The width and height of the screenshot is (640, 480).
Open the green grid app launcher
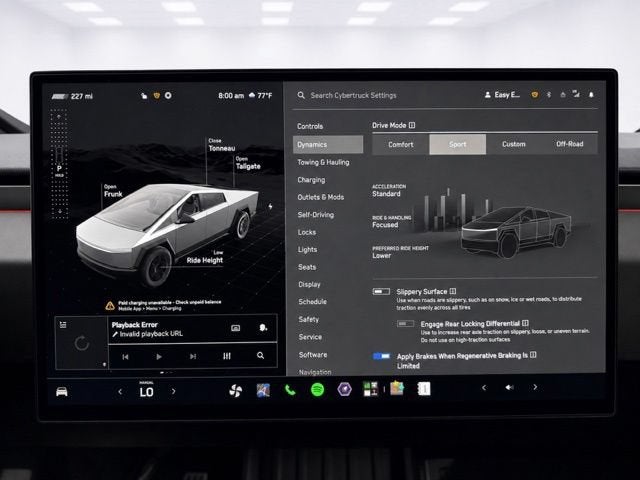(371, 389)
